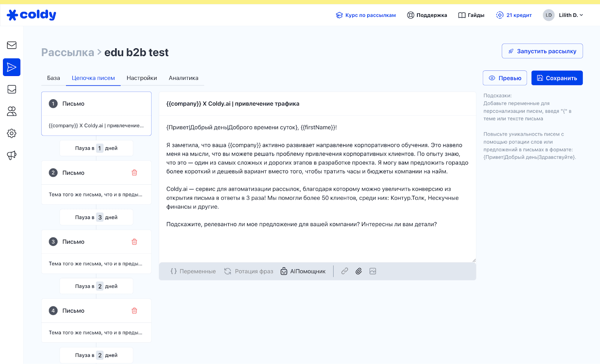Open the AIПомощник assistant
600x364 pixels.
[x=303, y=271]
